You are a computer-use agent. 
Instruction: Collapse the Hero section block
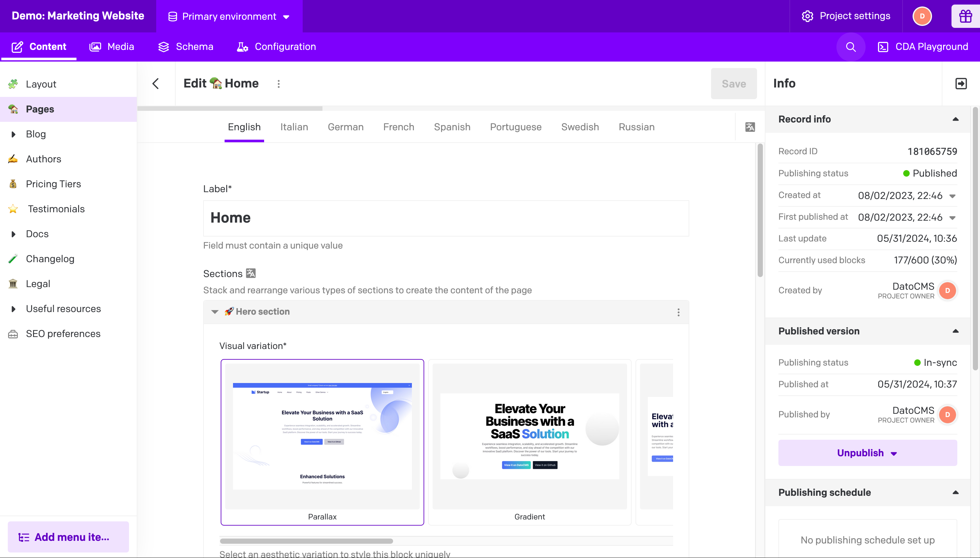coord(215,312)
